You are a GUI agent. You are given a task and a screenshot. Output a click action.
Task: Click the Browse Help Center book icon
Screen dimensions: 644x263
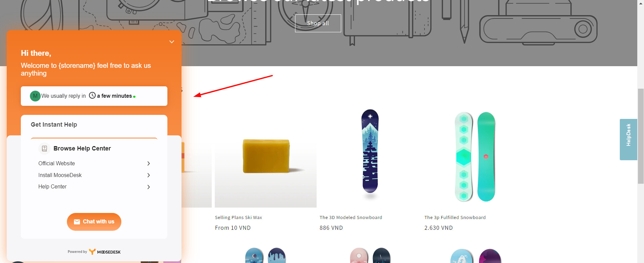tap(44, 148)
